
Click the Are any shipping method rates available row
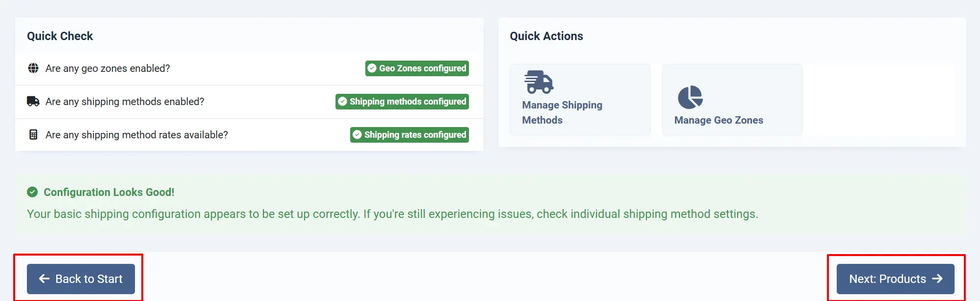249,135
